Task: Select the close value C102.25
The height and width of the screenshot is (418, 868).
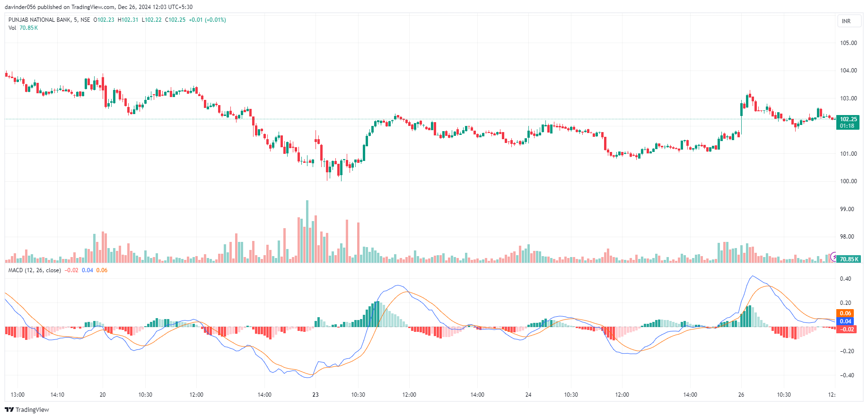Action: pos(175,20)
